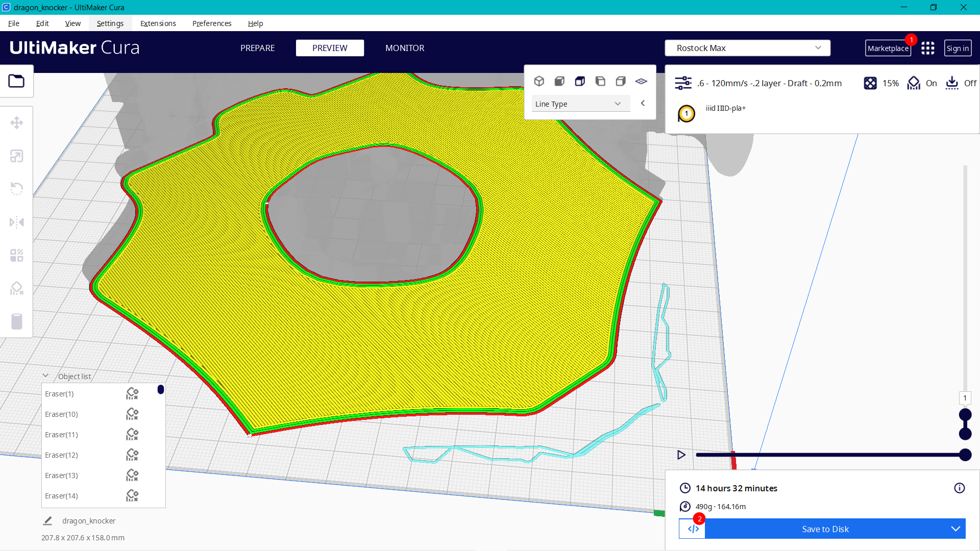Open the print settings panel via sliders icon

pyautogui.click(x=683, y=83)
